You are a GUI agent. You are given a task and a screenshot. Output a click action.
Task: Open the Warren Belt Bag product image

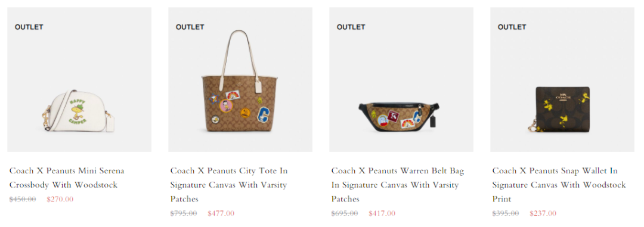pos(401,80)
